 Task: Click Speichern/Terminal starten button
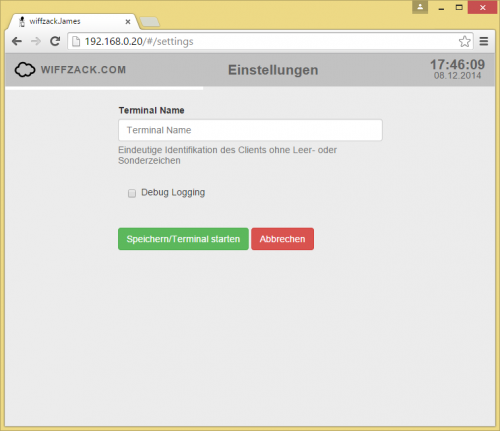[183, 239]
